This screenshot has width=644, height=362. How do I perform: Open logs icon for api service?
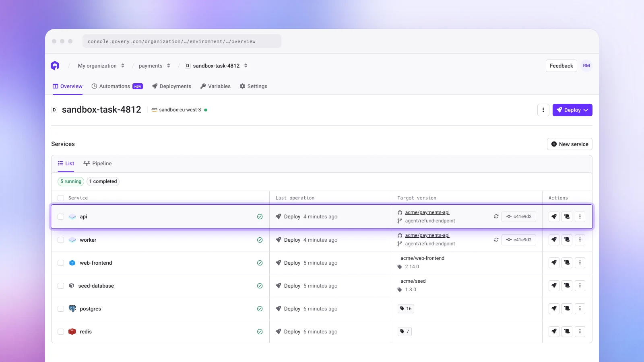tap(567, 216)
